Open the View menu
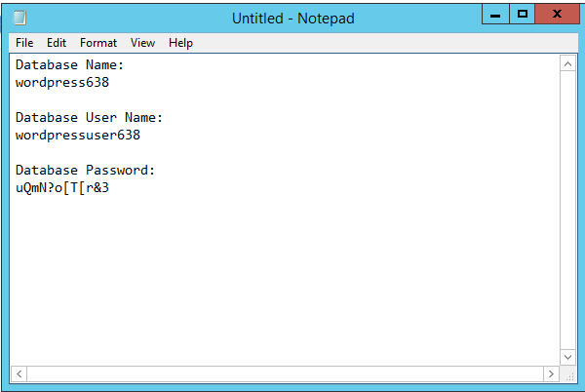The image size is (585, 392). 142,43
